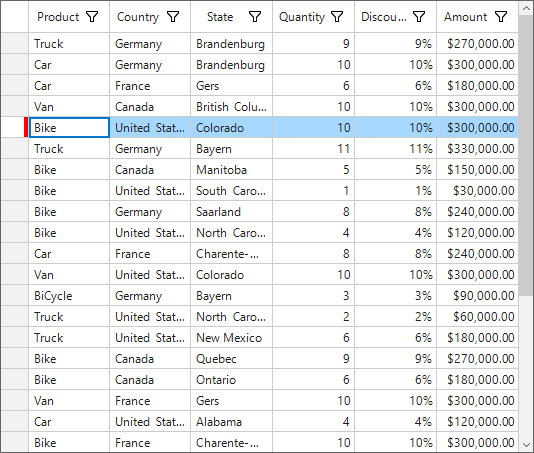Select the New Mexico state cell
This screenshot has width=534, height=453.
point(232,338)
